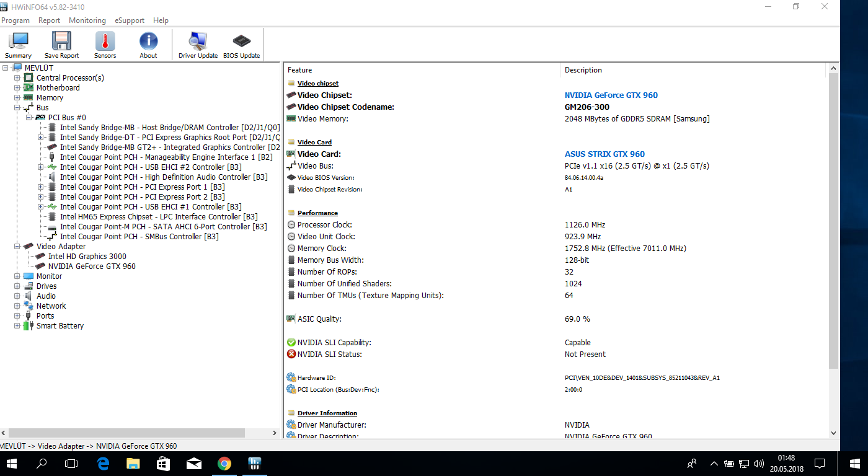This screenshot has width=868, height=476.
Task: Open Mail app from taskbar
Action: 193,464
